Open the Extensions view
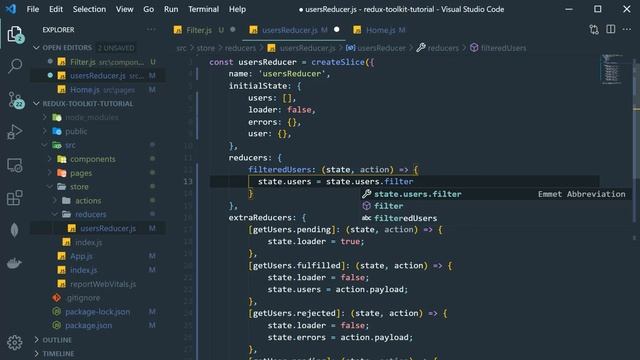Image resolution: width=640 pixels, height=360 pixels. 15,198
